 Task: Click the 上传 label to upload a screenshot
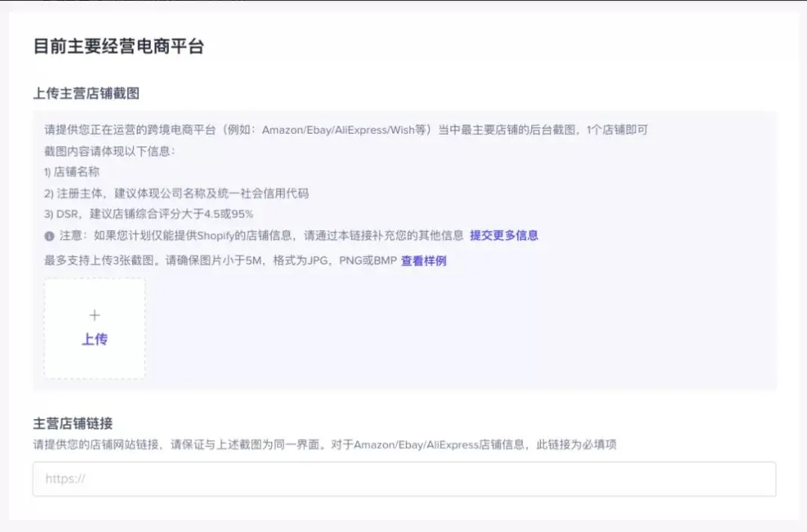[x=94, y=339]
